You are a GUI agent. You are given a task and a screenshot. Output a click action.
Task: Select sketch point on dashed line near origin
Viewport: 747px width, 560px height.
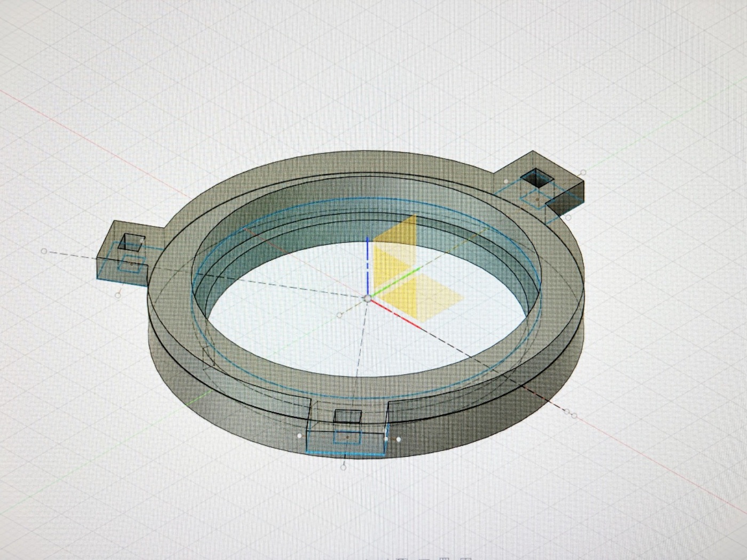coord(340,316)
